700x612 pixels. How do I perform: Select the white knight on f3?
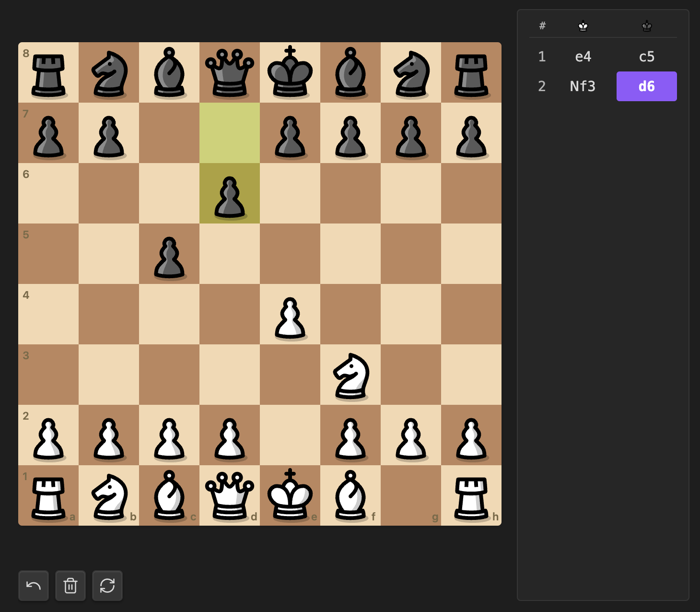[x=350, y=375]
